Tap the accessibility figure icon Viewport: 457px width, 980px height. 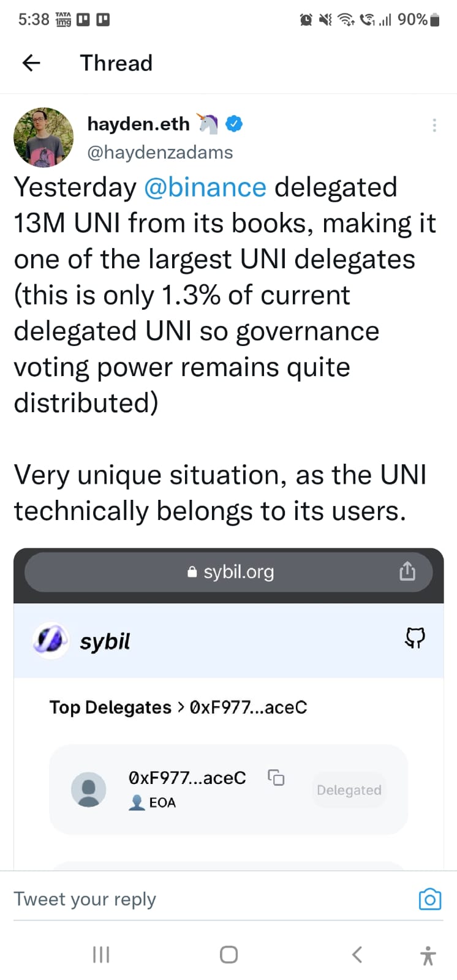428,955
